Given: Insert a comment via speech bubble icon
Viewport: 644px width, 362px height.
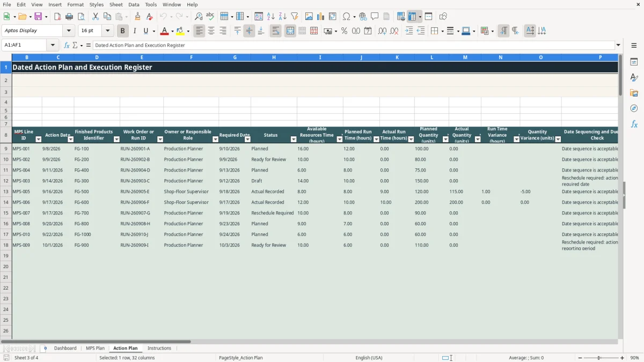Looking at the screenshot, I should [375, 17].
